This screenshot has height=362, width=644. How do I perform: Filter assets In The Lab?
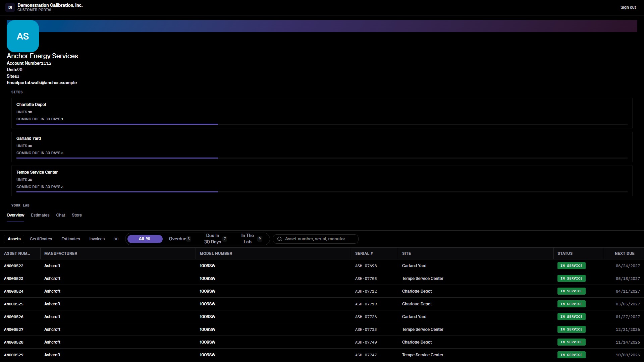251,239
